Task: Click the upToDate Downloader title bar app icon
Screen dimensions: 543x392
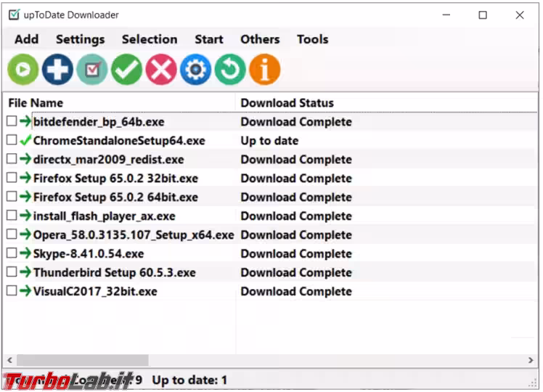Action: click(15, 15)
